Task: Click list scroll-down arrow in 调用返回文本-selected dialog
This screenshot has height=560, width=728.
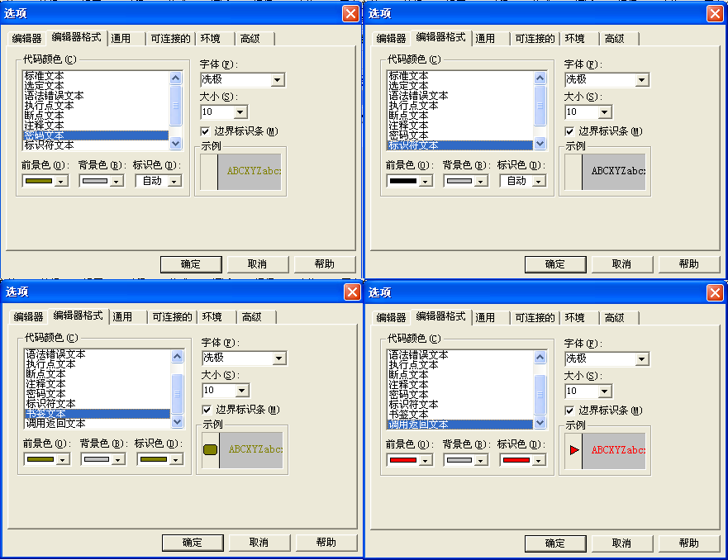Action: [x=540, y=423]
